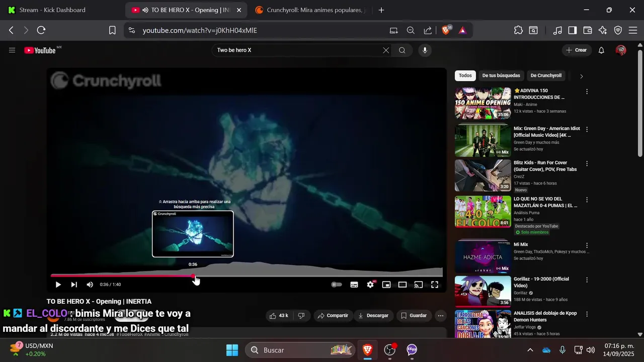The height and width of the screenshot is (362, 644).
Task: Reload the current page
Action: (x=41, y=30)
